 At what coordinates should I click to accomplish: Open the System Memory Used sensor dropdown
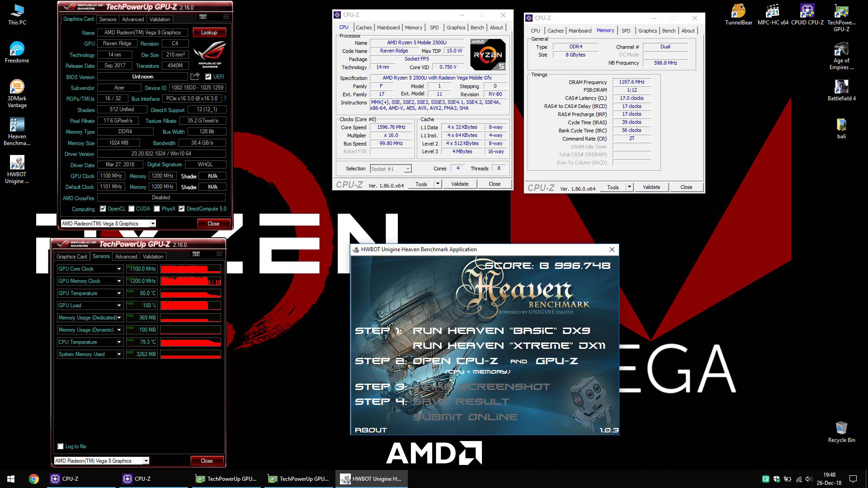tap(119, 354)
